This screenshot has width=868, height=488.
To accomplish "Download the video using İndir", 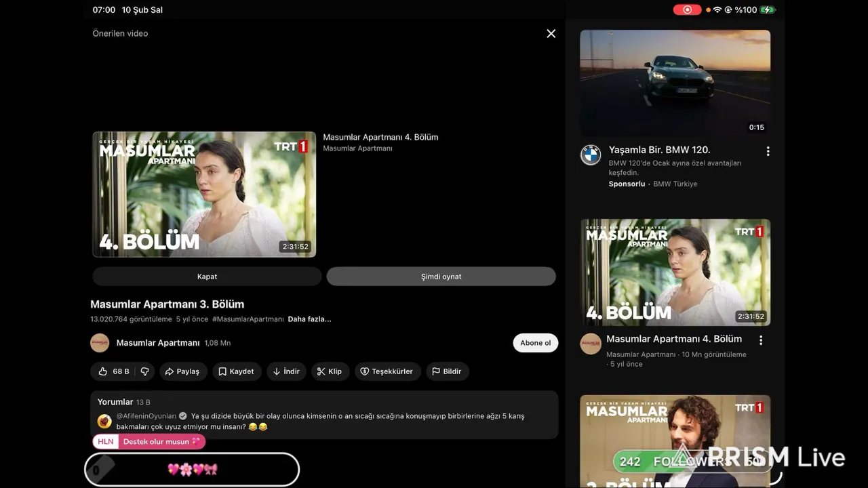I will click(x=286, y=371).
